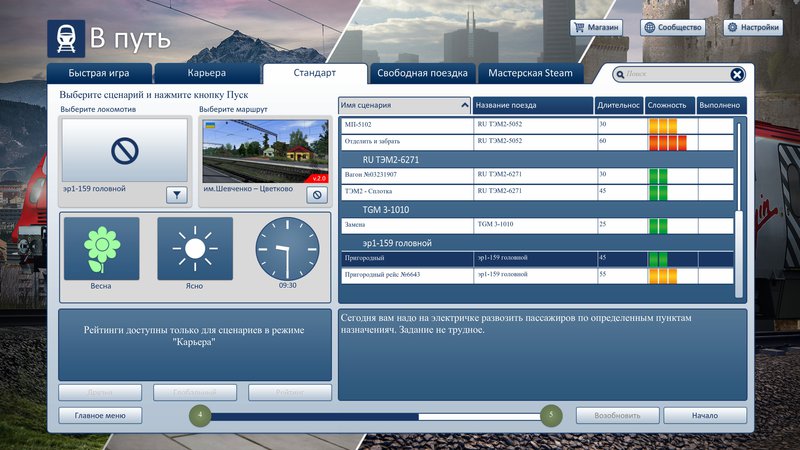The width and height of the screenshot is (800, 450).
Task: Switch to the Мастерская Steam tab
Action: (531, 73)
